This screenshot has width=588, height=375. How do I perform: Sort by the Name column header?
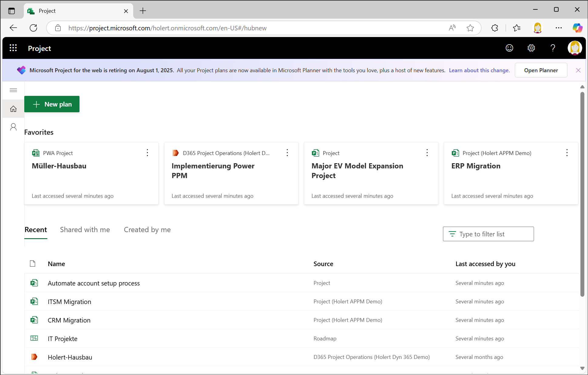pos(56,264)
